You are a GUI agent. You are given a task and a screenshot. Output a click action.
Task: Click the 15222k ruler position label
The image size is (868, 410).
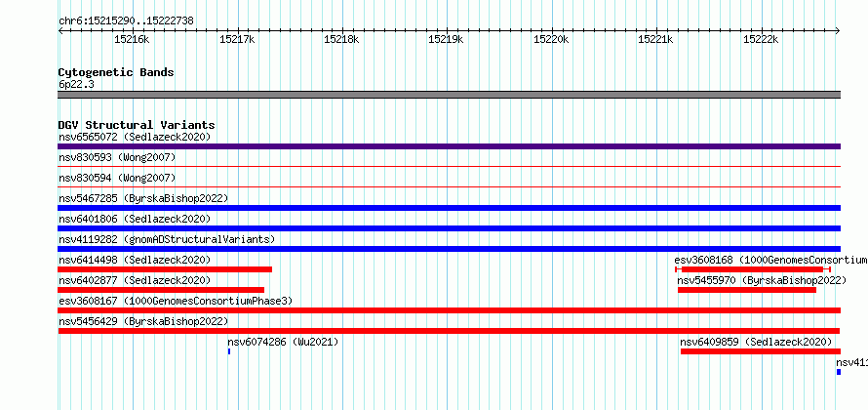(761, 39)
